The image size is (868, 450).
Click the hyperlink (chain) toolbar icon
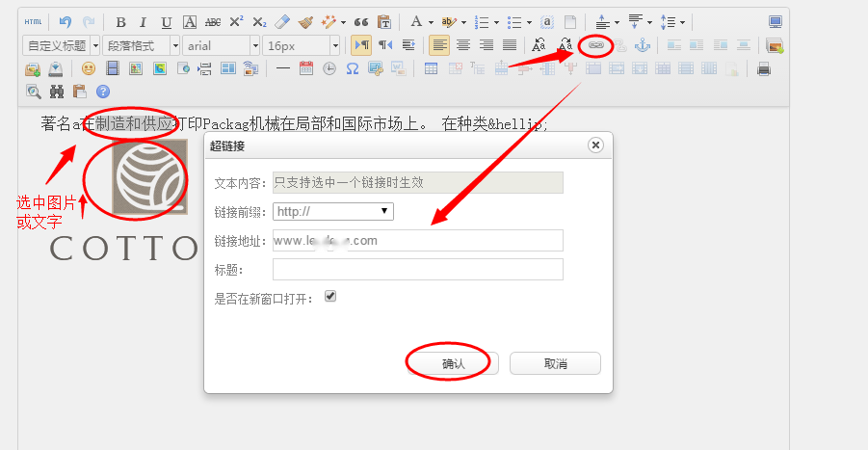pyautogui.click(x=596, y=45)
